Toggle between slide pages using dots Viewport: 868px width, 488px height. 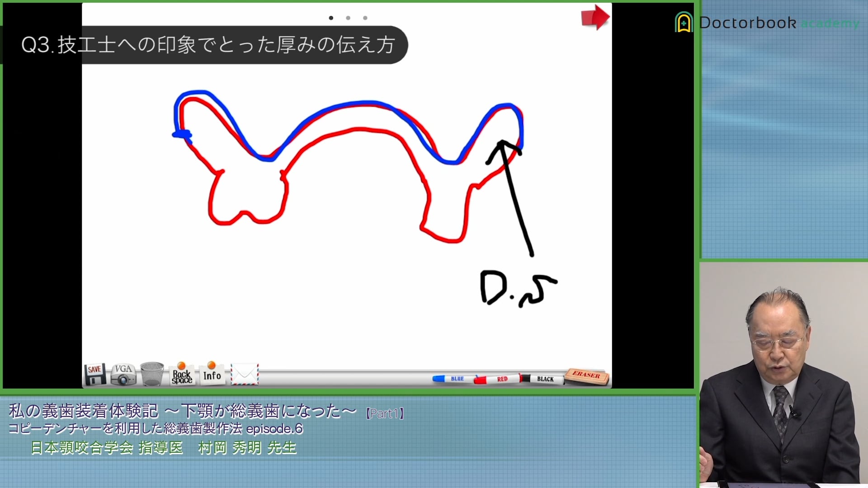tap(348, 19)
